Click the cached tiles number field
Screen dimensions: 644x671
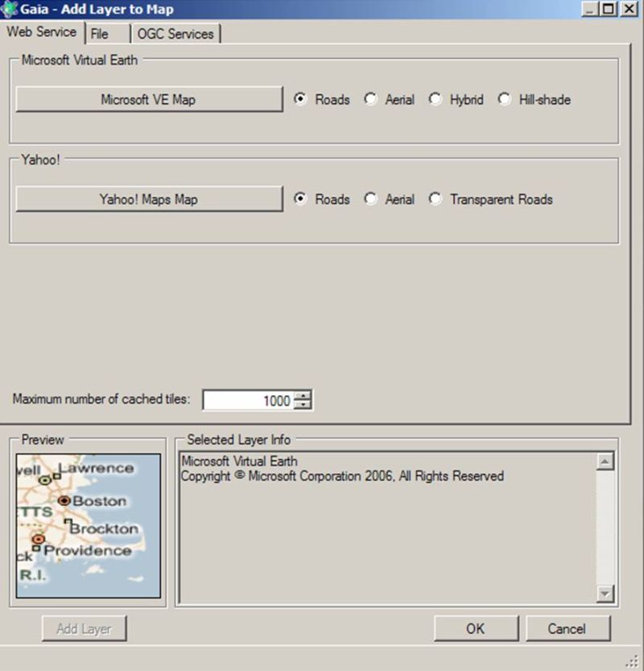[x=249, y=400]
